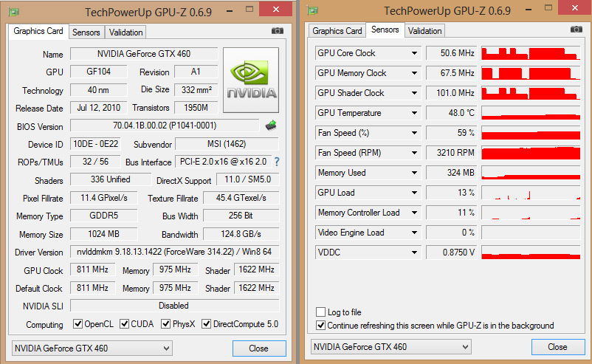Click the 324 MB memory used reading
The image size is (592, 364).
tap(451, 173)
